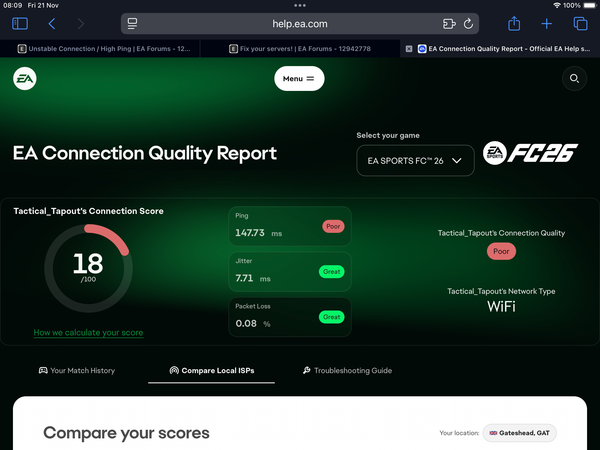
Task: Click the Gateshead, GAT location button
Action: click(x=520, y=433)
